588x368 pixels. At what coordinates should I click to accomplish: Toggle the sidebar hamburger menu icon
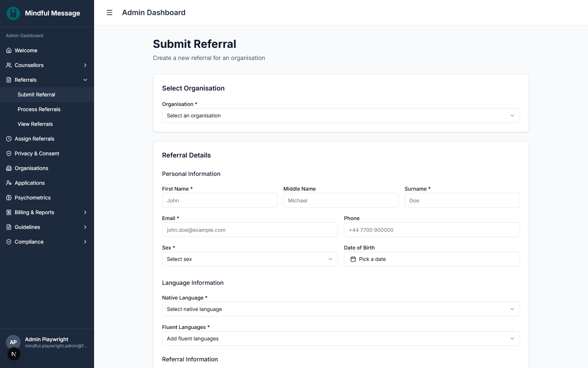point(110,13)
